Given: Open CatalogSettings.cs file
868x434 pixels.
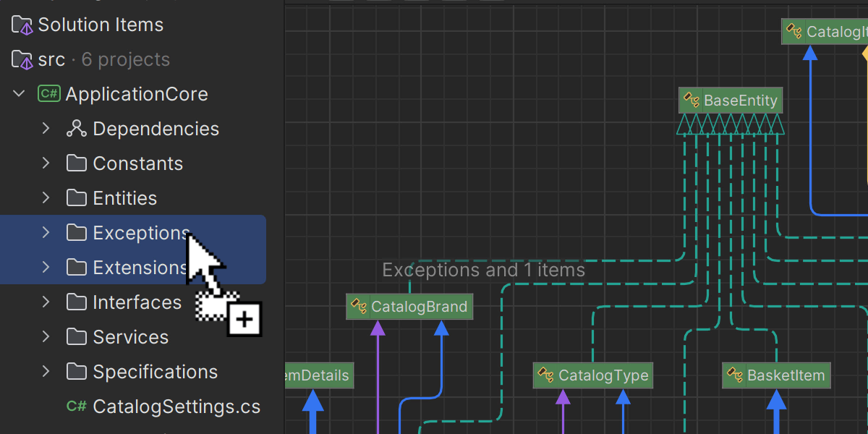Looking at the screenshot, I should [x=176, y=407].
